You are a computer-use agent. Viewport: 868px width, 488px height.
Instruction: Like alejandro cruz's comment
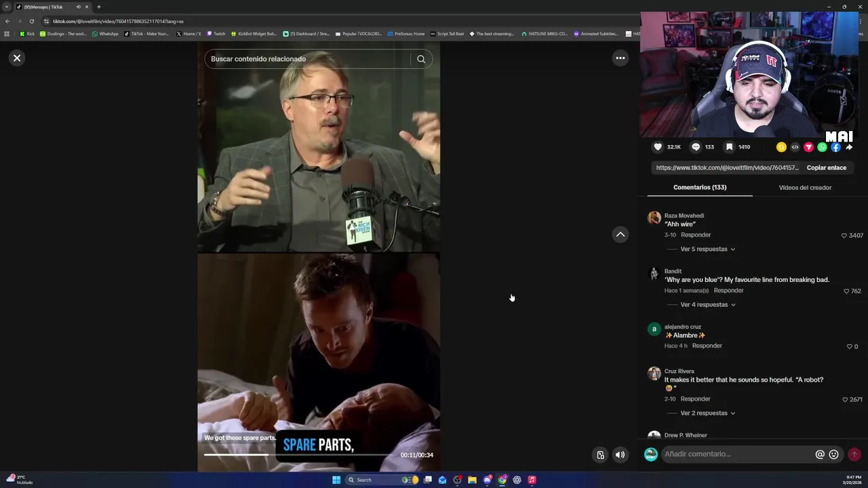coord(850,347)
